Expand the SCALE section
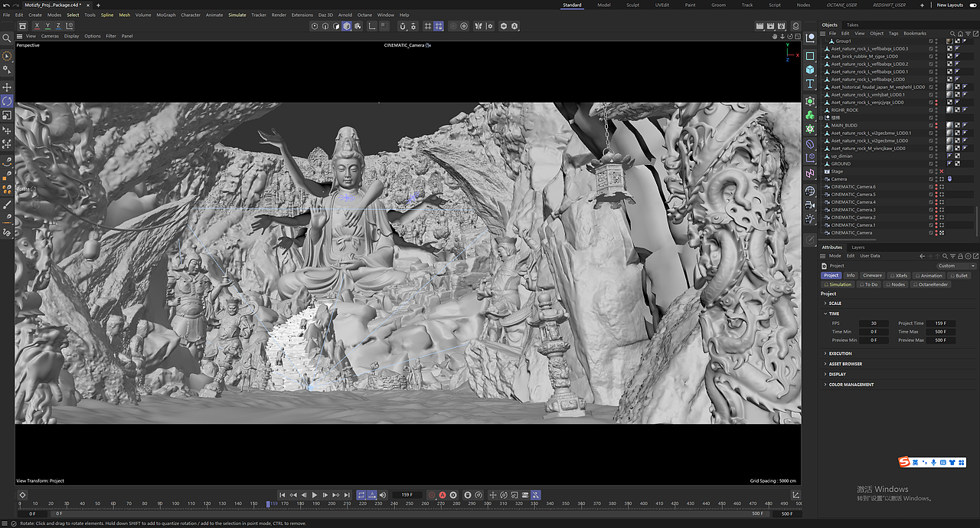Viewport: 980px width, 528px height. (x=825, y=303)
